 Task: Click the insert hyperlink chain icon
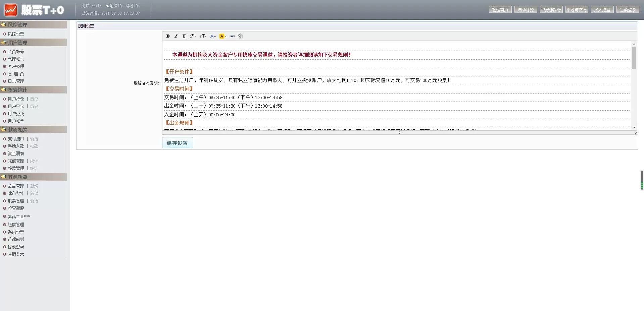coord(232,36)
